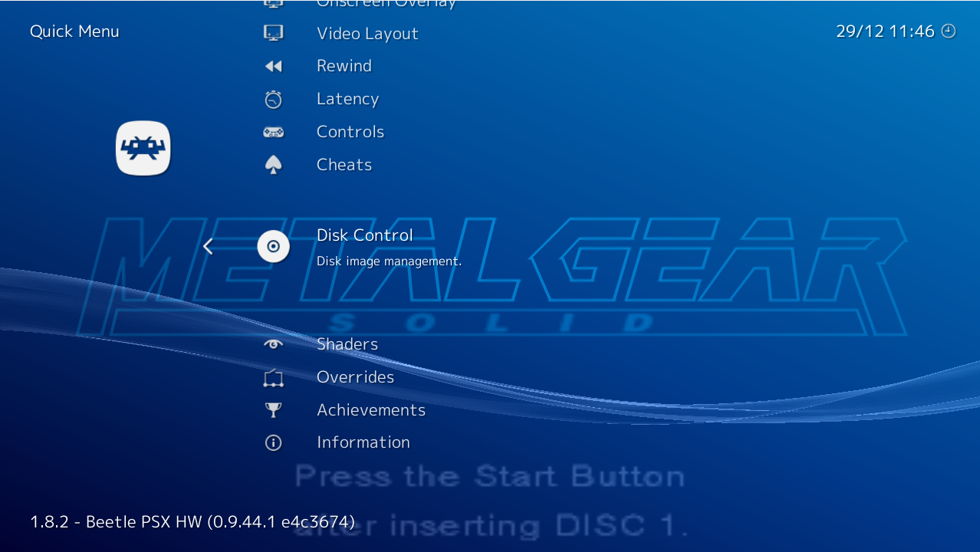Collapse the menu with the back chevron
Viewport: 980px width, 552px height.
click(x=207, y=246)
